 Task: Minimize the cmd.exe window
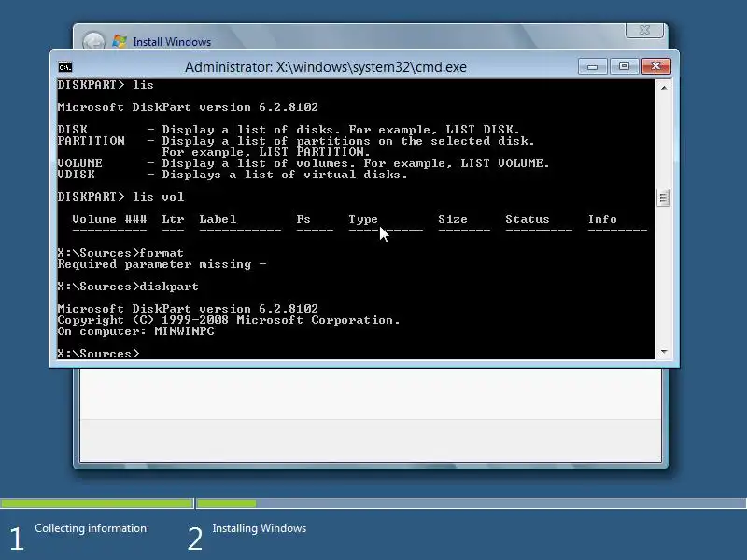(x=592, y=66)
